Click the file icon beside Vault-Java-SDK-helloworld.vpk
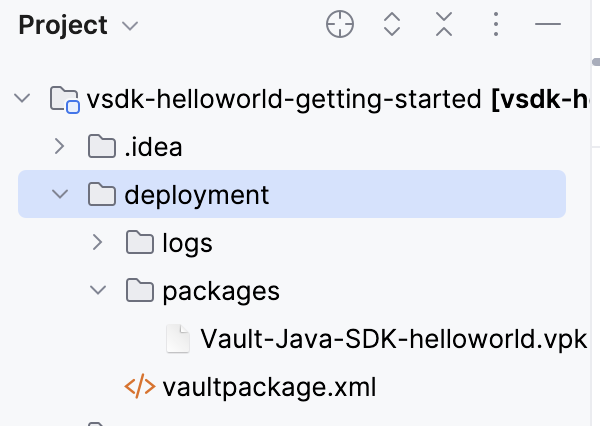Image resolution: width=600 pixels, height=426 pixels. coord(177,339)
